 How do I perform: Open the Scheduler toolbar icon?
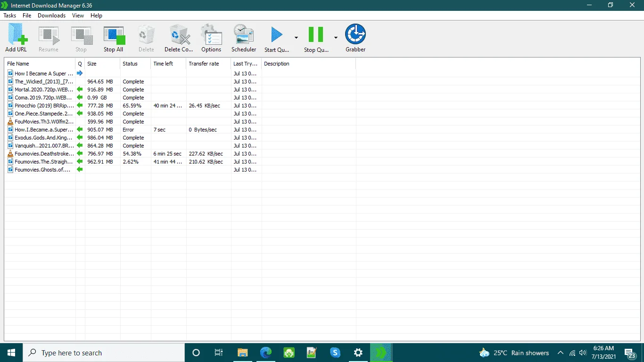[x=244, y=35]
